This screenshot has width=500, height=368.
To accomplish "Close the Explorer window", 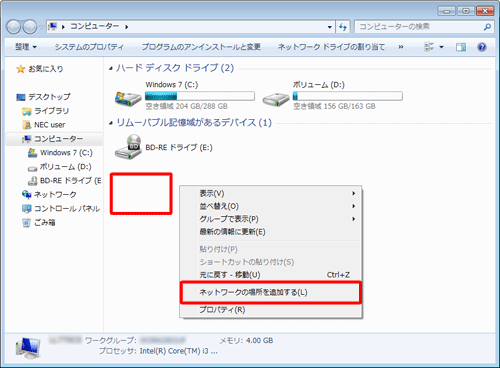I will (485, 11).
